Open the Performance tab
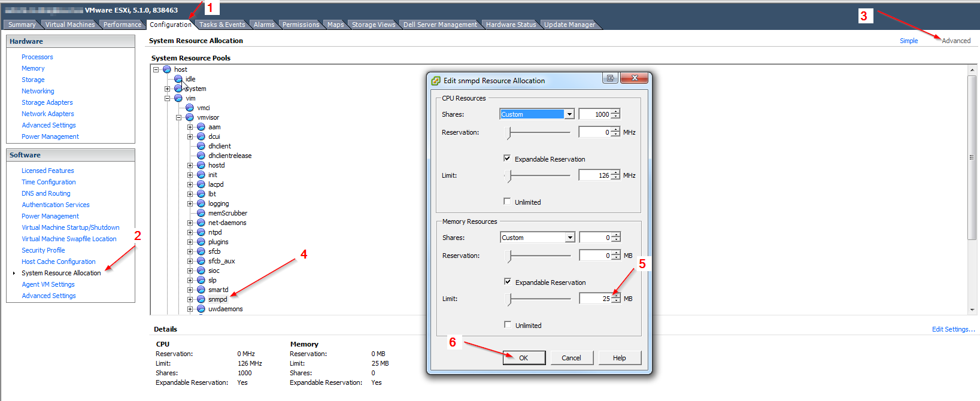This screenshot has width=980, height=401. pos(122,25)
